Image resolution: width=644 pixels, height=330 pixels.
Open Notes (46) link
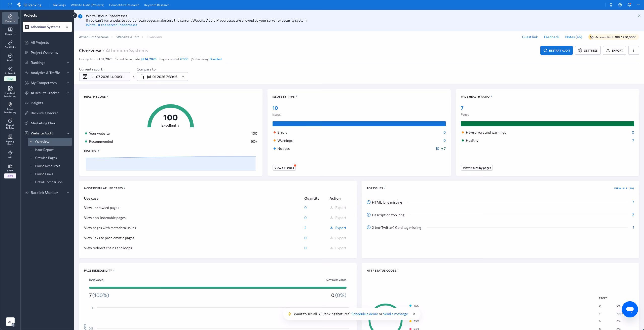tap(574, 37)
